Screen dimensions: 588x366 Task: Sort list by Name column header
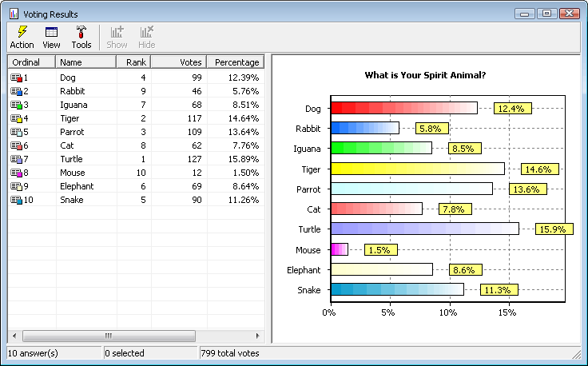[x=86, y=62]
